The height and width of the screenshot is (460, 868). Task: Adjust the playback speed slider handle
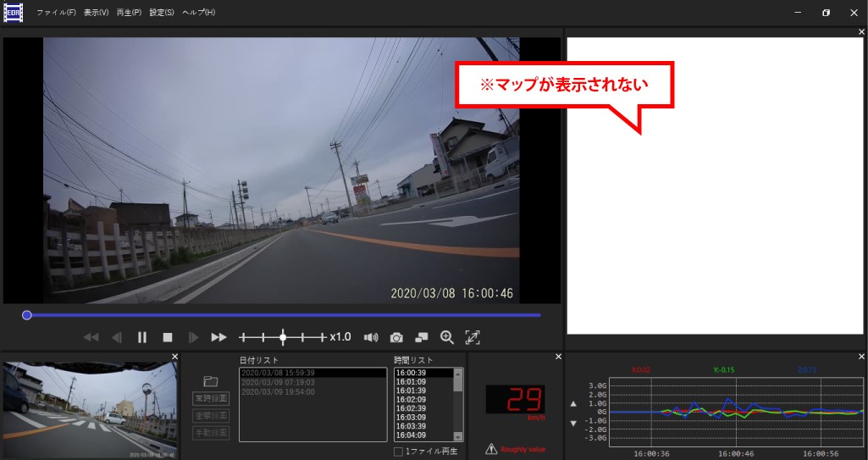[283, 337]
